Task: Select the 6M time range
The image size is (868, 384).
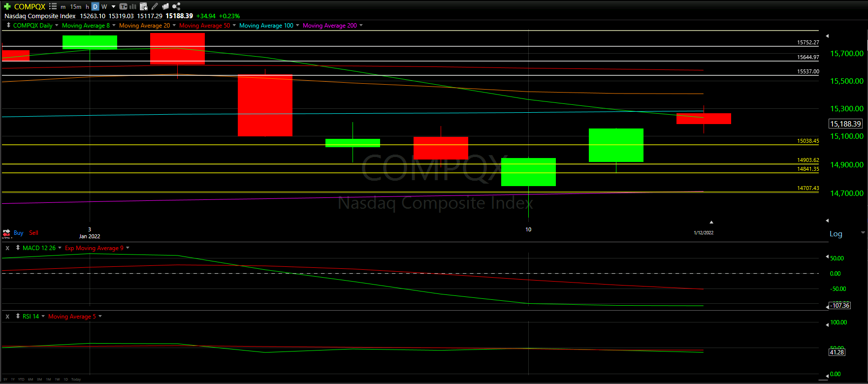Action: click(31, 380)
